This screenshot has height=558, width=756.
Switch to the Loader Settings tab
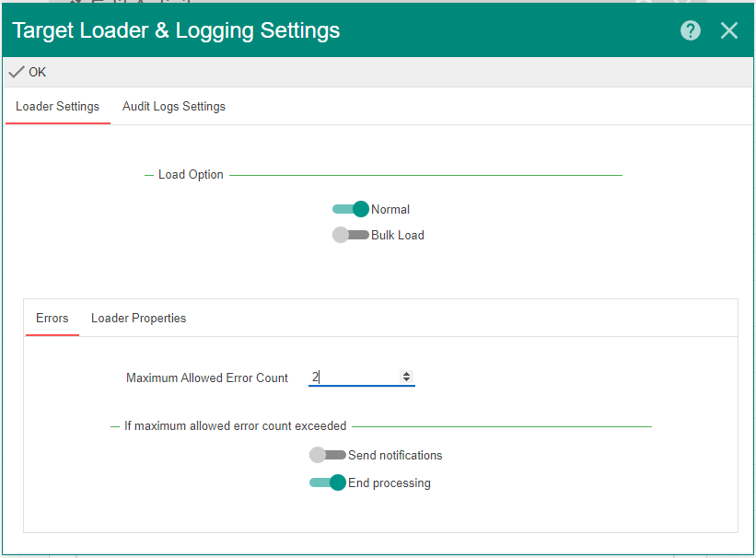(57, 106)
